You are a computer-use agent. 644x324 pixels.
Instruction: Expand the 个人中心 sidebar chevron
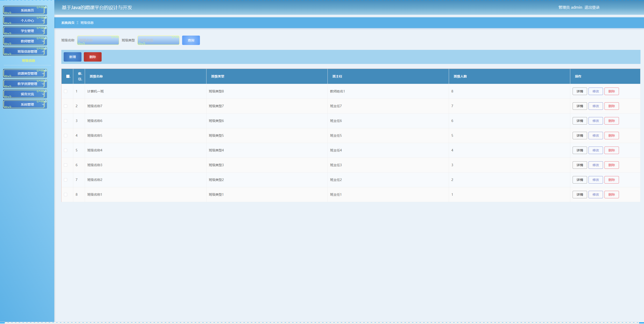[x=43, y=21]
